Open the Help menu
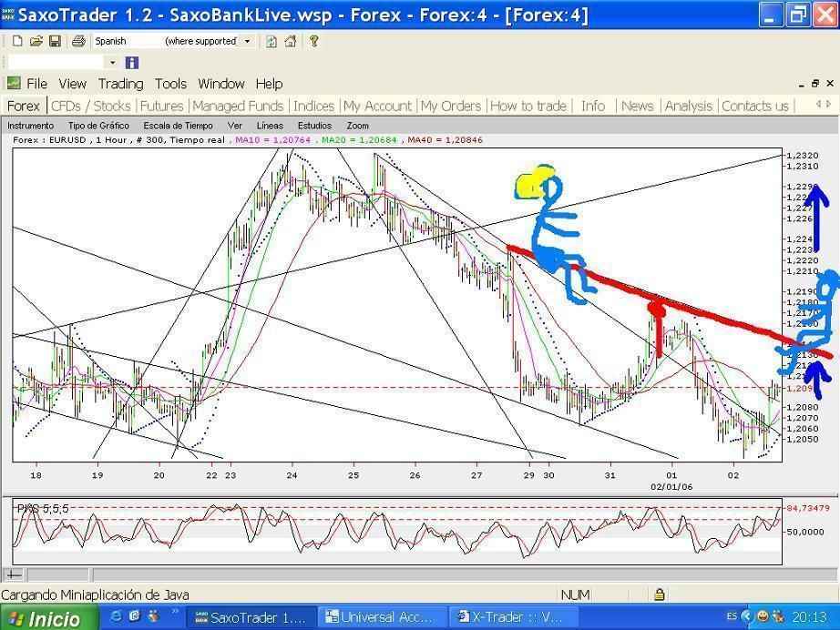The width and height of the screenshot is (840, 630). 269,84
